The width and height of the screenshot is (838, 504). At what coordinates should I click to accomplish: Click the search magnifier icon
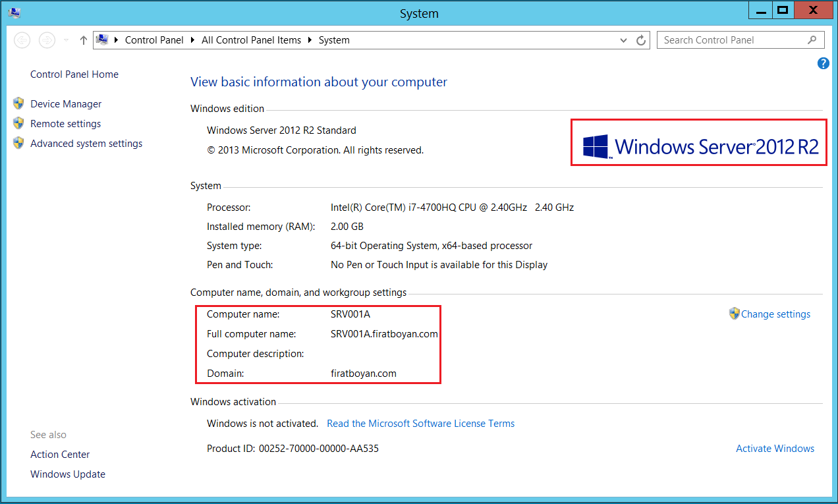812,40
